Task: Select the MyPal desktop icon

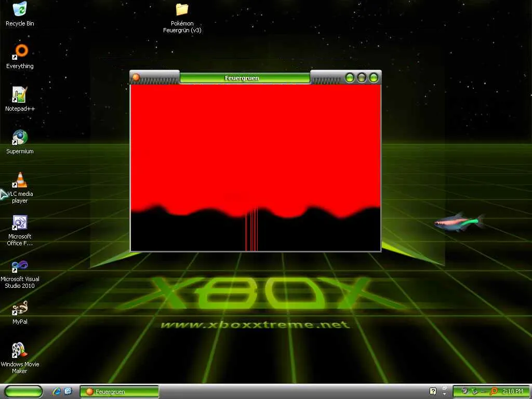Action: [x=20, y=312]
